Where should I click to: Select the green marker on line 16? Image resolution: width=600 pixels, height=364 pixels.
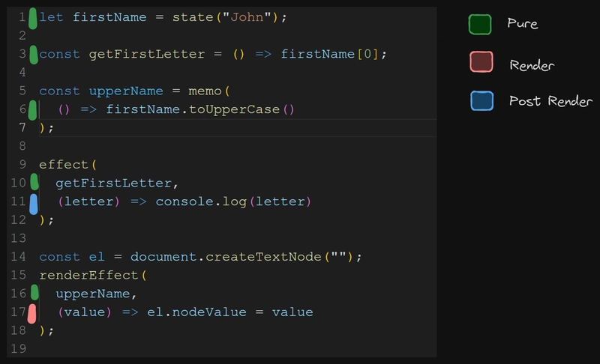point(33,293)
